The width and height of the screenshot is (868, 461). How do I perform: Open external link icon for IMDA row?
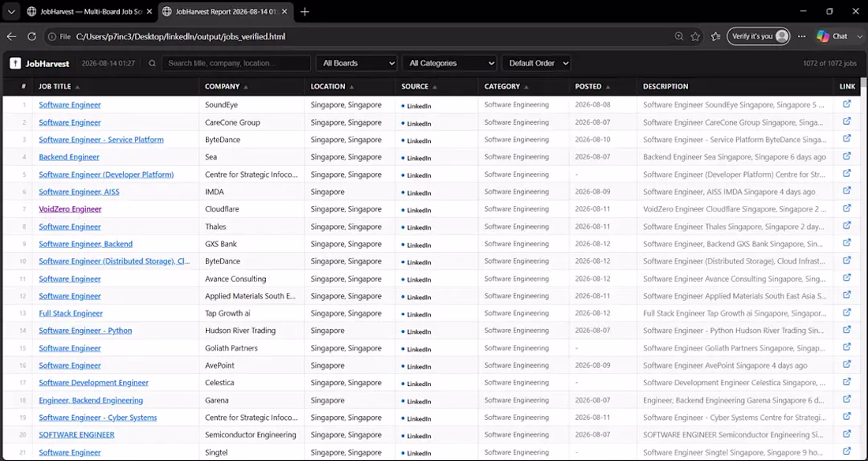pyautogui.click(x=847, y=191)
